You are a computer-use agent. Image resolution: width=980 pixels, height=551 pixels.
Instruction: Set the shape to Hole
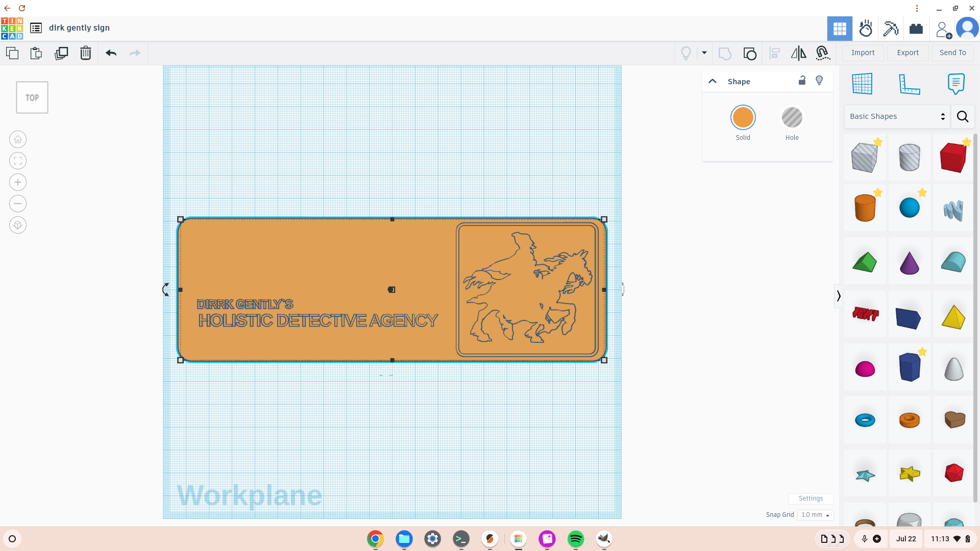click(x=792, y=118)
